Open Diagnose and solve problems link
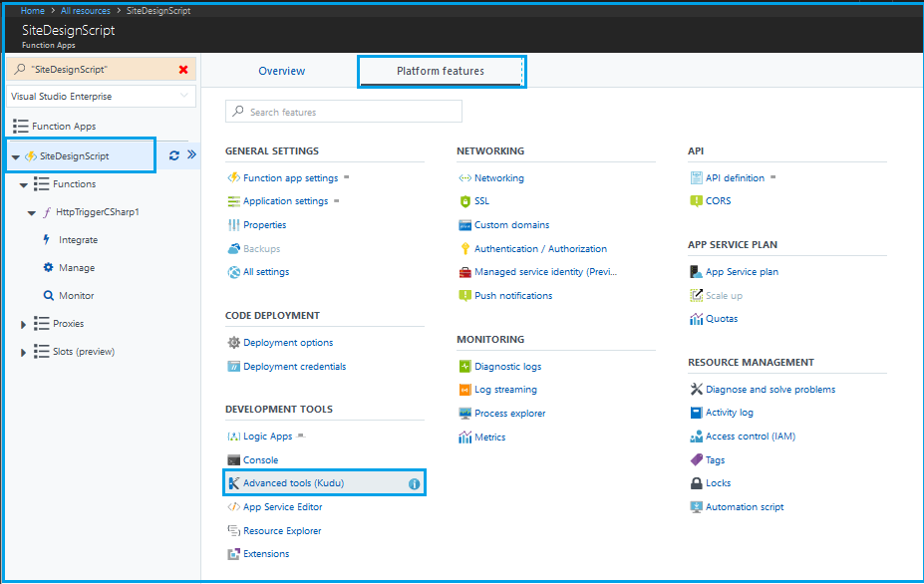The width and height of the screenshot is (924, 584). pos(770,389)
